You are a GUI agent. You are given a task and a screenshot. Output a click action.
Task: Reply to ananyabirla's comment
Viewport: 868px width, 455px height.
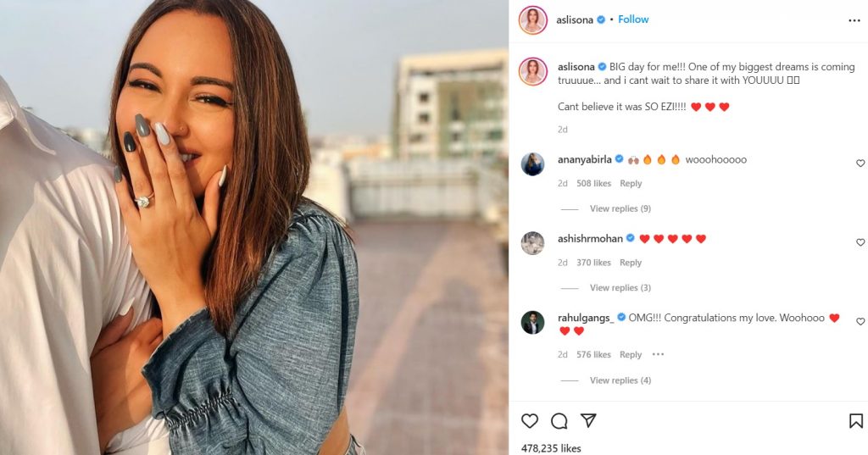(631, 183)
